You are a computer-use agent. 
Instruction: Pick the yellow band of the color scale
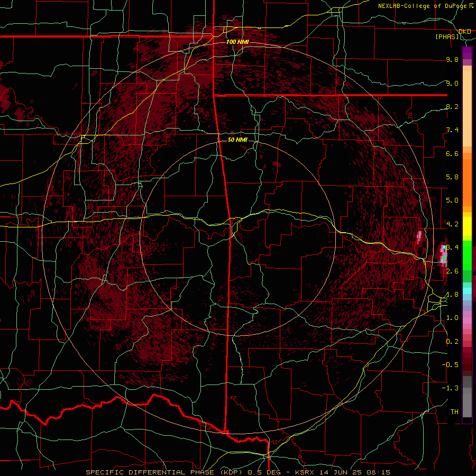[467, 226]
